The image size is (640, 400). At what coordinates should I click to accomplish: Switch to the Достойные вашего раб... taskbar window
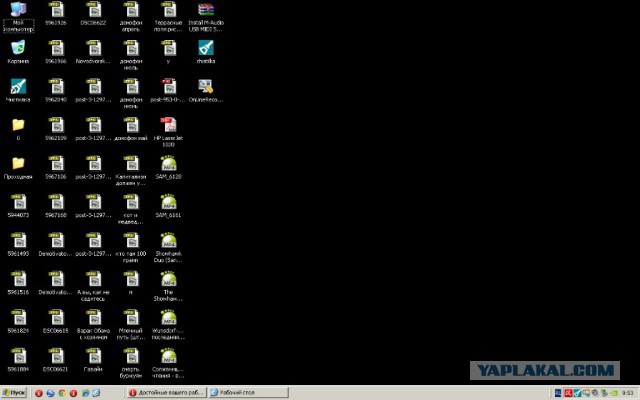coord(167,393)
